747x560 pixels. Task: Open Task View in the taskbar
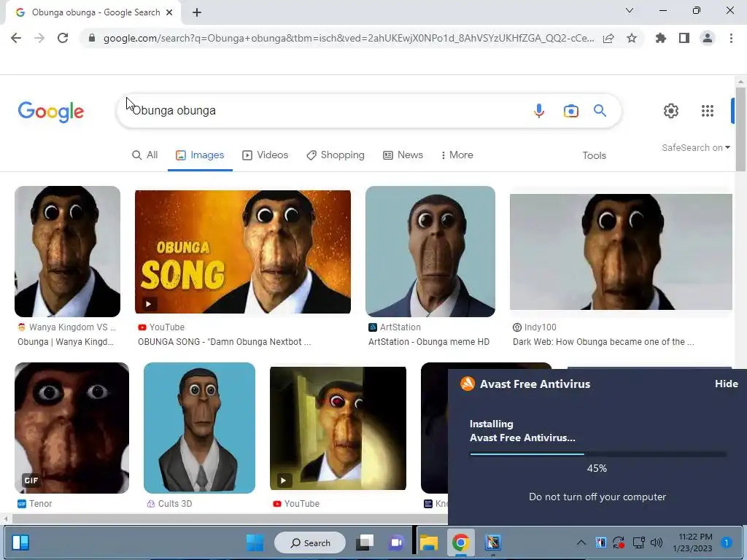tap(365, 542)
